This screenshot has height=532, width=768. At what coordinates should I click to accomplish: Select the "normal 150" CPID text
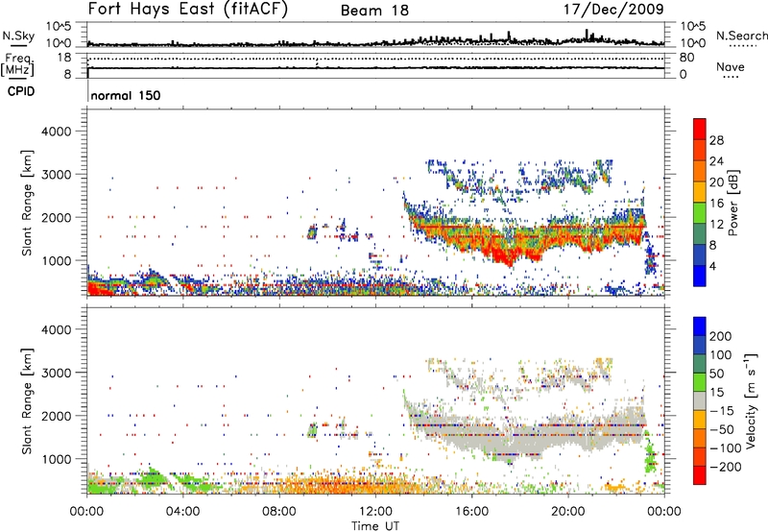(126, 95)
